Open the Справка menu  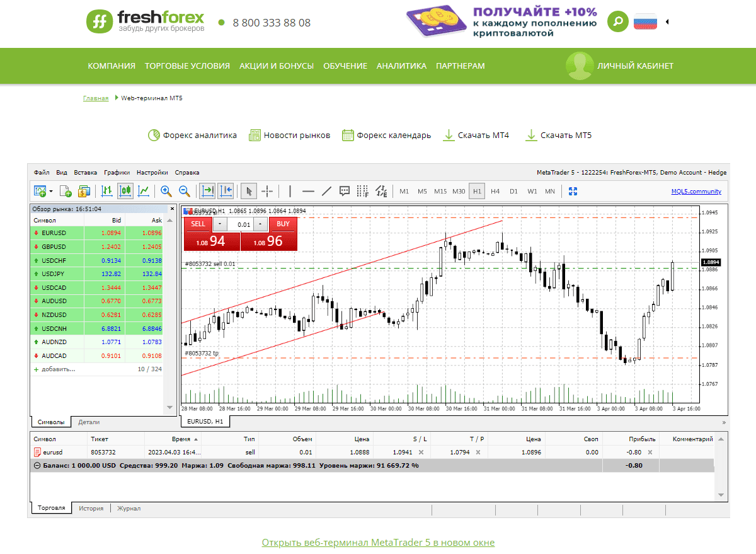pyautogui.click(x=187, y=172)
